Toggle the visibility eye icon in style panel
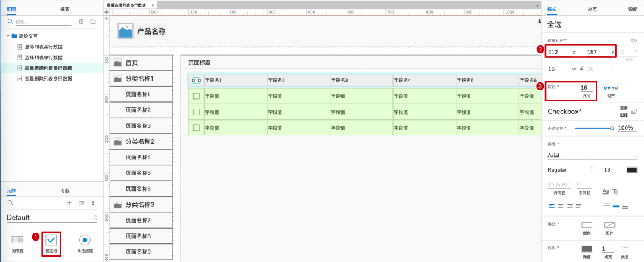The width and height of the screenshot is (644, 262). coord(634,41)
